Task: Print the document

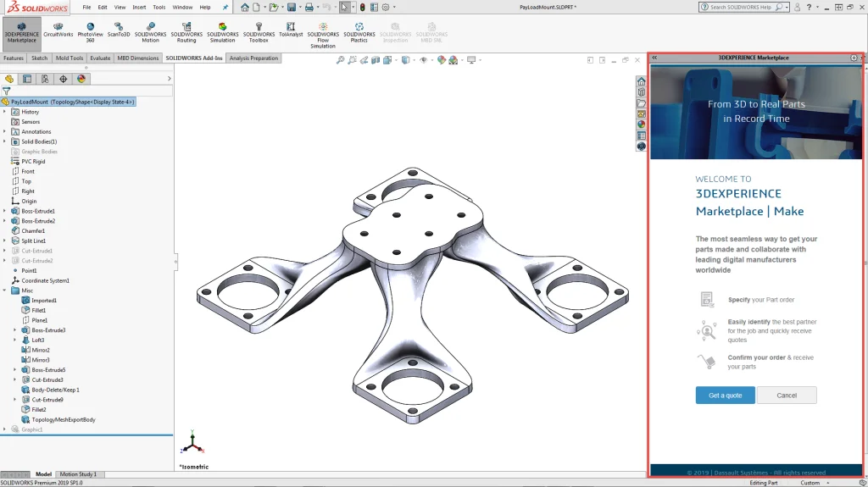Action: (309, 7)
